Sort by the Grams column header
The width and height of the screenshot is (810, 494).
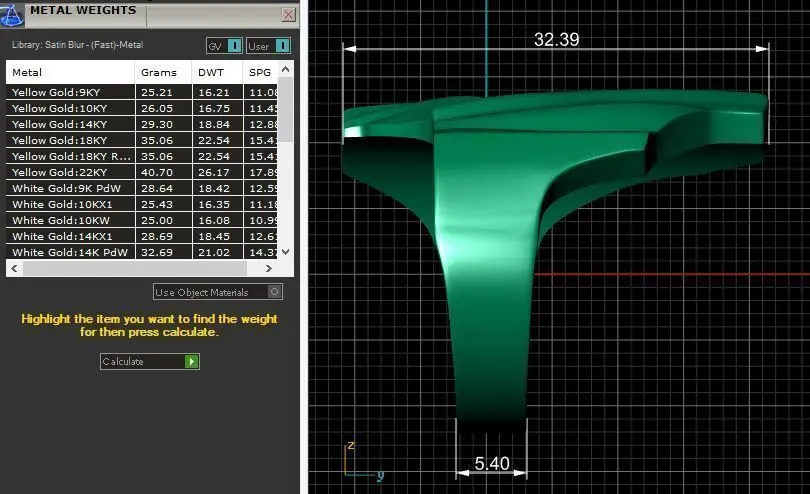pyautogui.click(x=163, y=72)
